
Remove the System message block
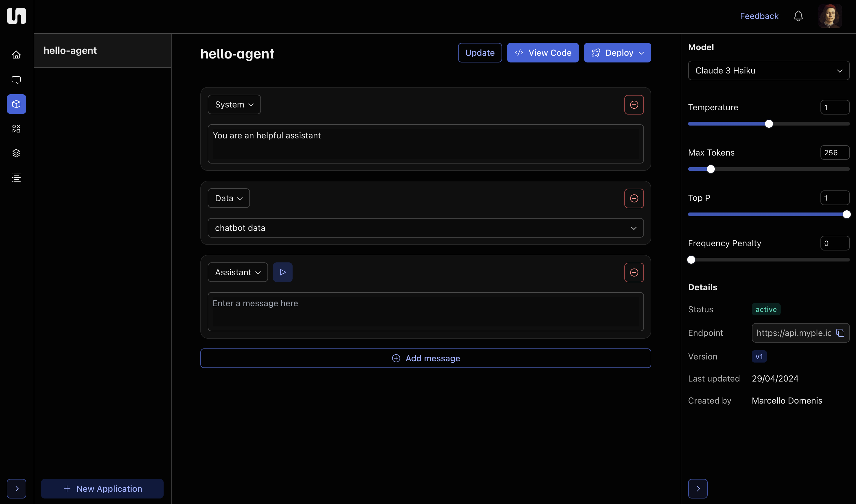(x=634, y=105)
